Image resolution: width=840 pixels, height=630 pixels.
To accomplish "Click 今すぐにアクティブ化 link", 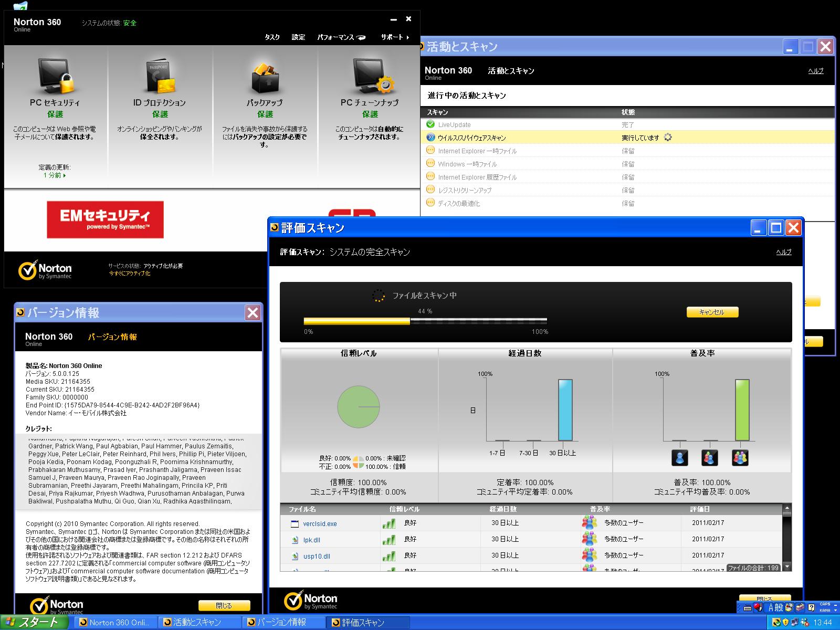I will pyautogui.click(x=130, y=274).
